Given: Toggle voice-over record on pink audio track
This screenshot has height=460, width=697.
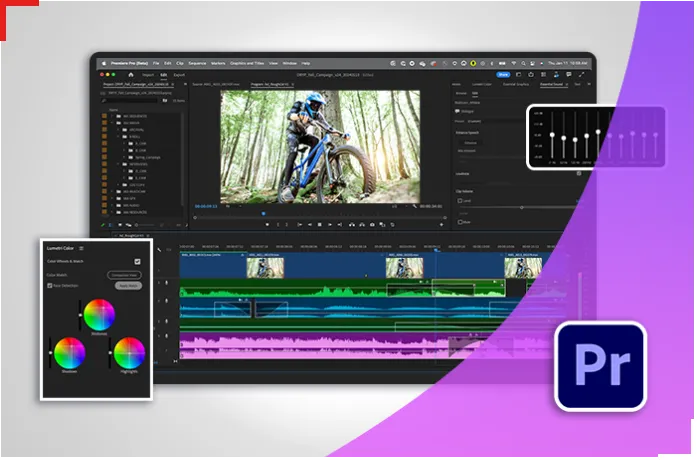Looking at the screenshot, I should point(167,336).
